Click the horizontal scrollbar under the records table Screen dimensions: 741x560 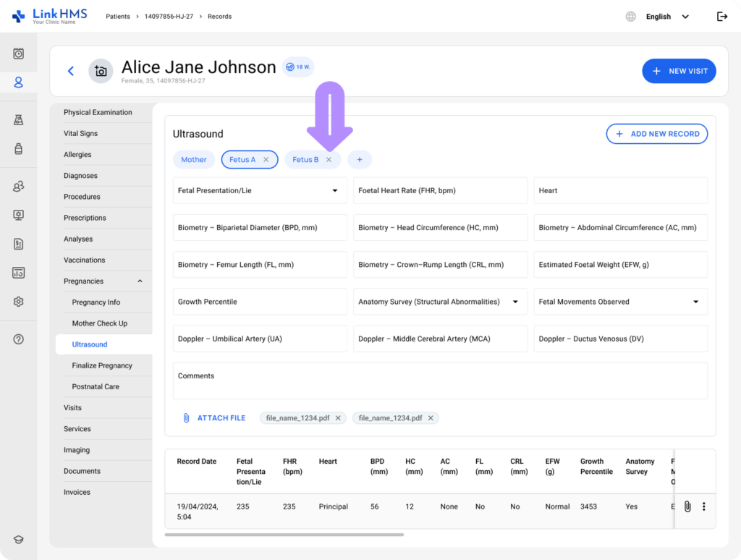point(284,535)
